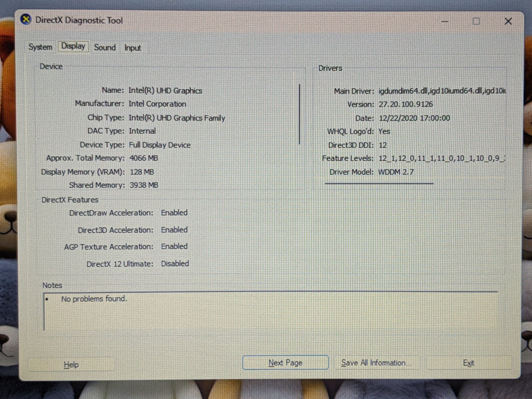
Task: Click the DirectX 12 Ultimate Disabled status
Action: [175, 264]
